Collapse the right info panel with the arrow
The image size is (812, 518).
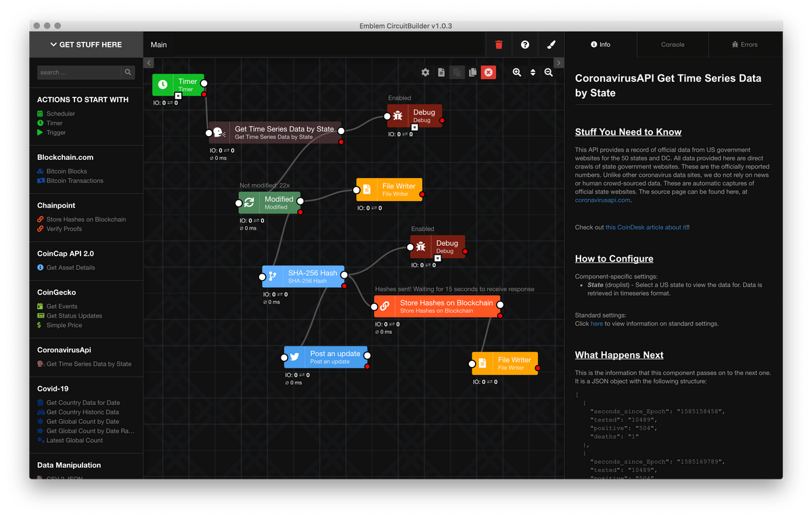(x=558, y=63)
